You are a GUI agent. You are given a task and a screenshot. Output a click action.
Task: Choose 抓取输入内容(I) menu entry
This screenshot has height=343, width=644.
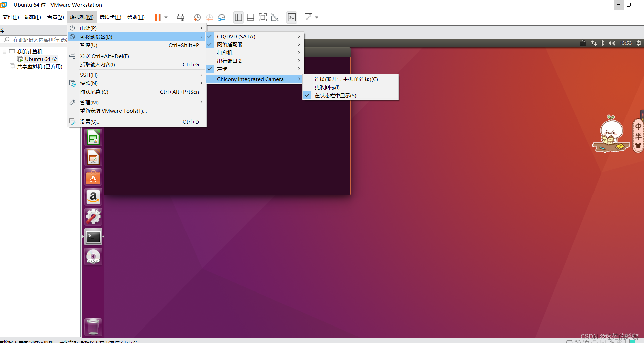(x=137, y=64)
